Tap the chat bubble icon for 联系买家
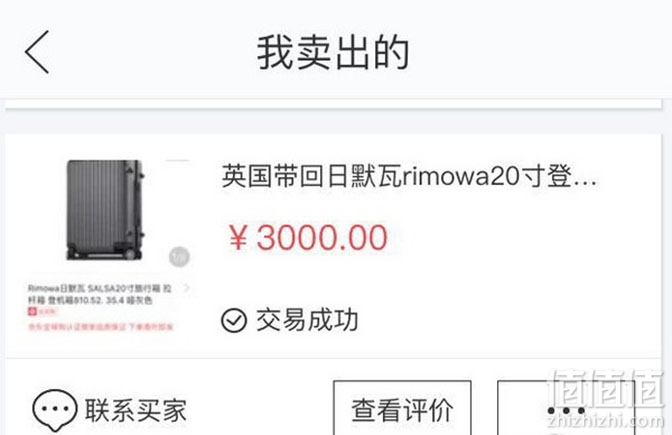 click(54, 410)
